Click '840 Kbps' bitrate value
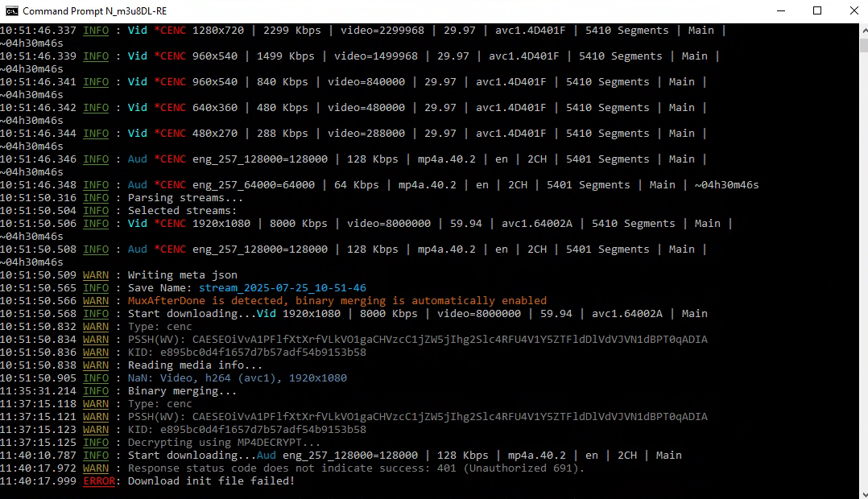 point(283,82)
